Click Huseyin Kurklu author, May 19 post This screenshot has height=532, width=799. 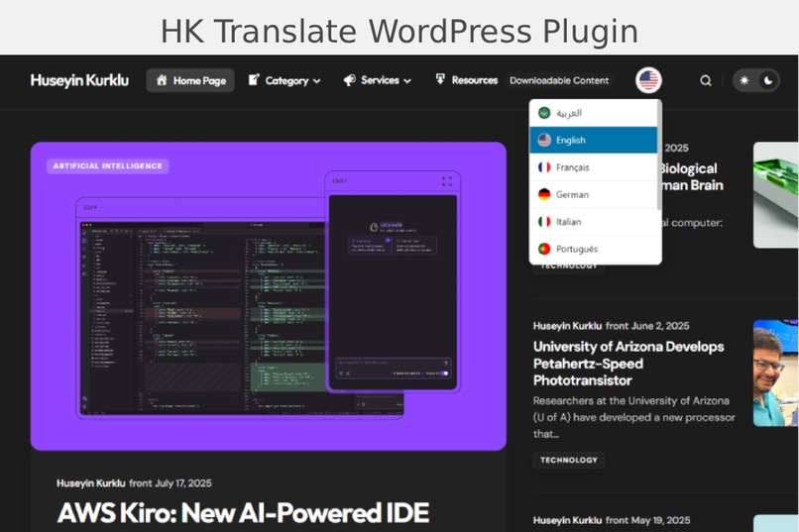[567, 520]
